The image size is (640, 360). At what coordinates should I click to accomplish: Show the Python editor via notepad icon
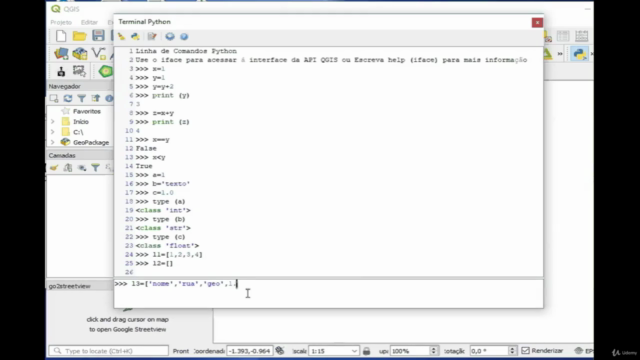point(152,36)
